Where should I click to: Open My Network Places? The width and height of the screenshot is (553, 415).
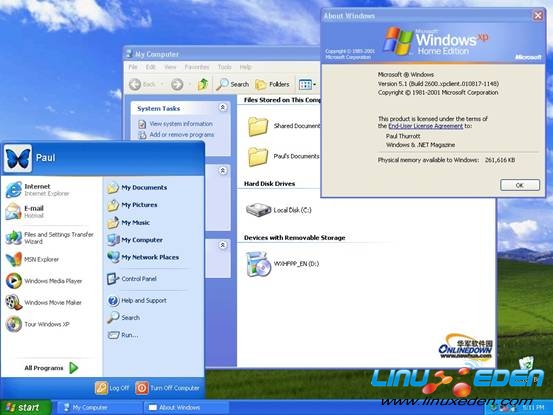pyautogui.click(x=143, y=257)
